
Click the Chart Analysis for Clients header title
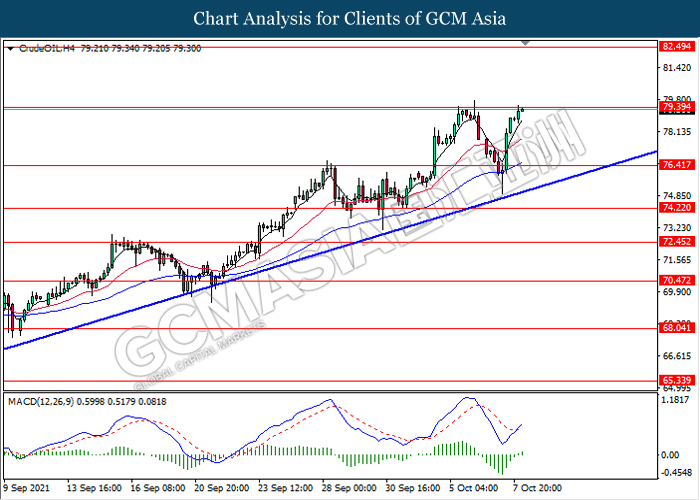(350, 19)
